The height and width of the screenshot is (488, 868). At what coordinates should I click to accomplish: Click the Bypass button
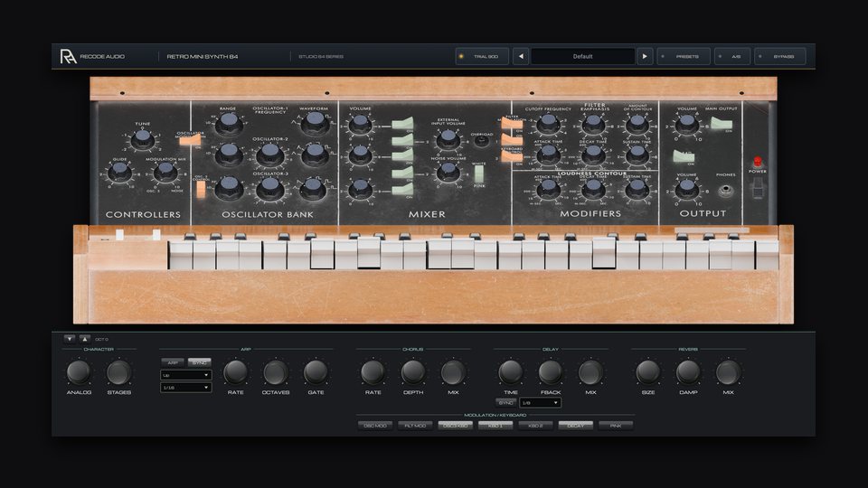(x=779, y=56)
